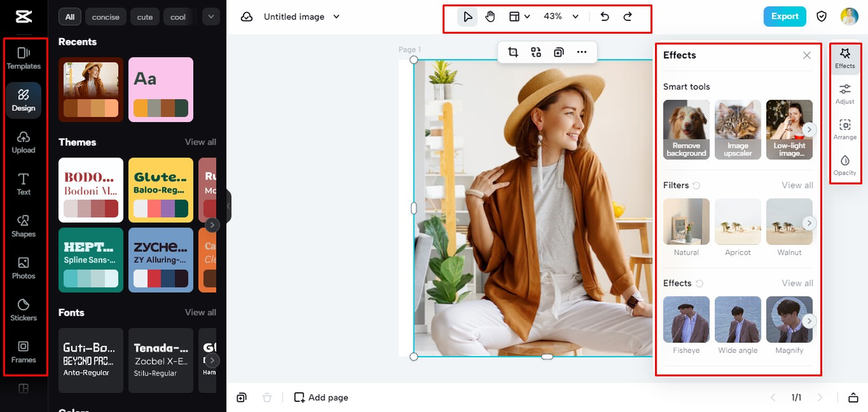Screen dimensions: 868x412
Task: Open the layout resize dropdown
Action: pyautogui.click(x=519, y=16)
